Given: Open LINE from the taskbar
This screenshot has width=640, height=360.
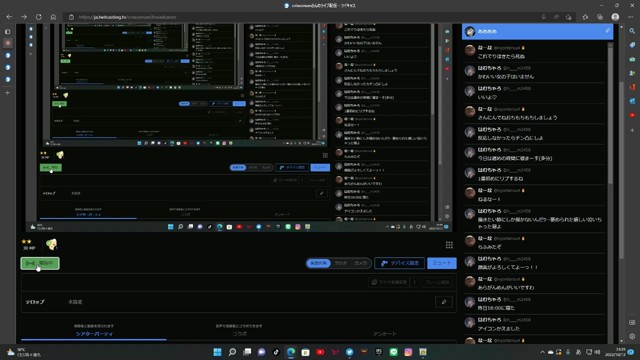Looking at the screenshot, I should 393,352.
